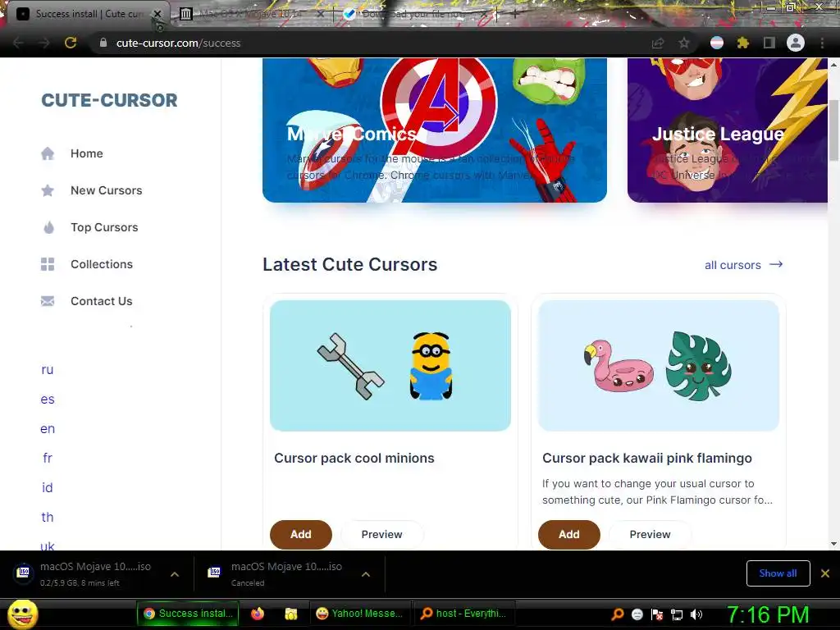Open the Cute Cursor extension icon
This screenshot has height=630, width=840.
717,43
